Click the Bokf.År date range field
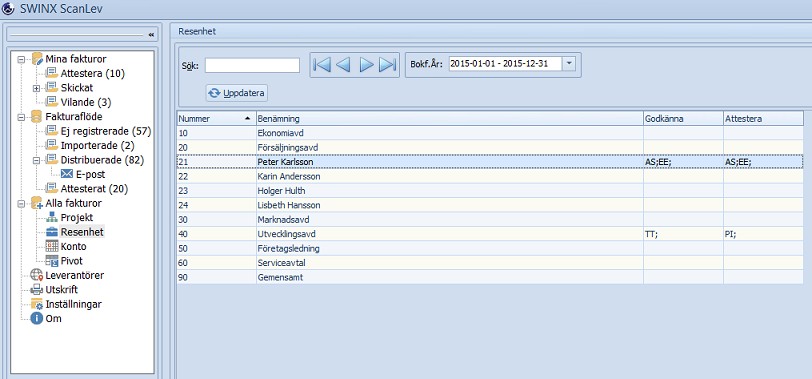Image resolution: width=812 pixels, height=379 pixels. 505,64
